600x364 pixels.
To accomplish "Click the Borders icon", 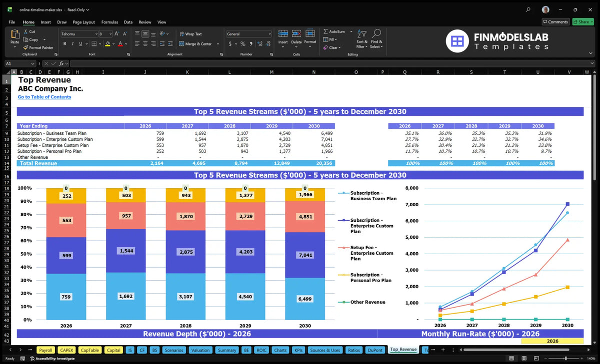I will tap(93, 44).
